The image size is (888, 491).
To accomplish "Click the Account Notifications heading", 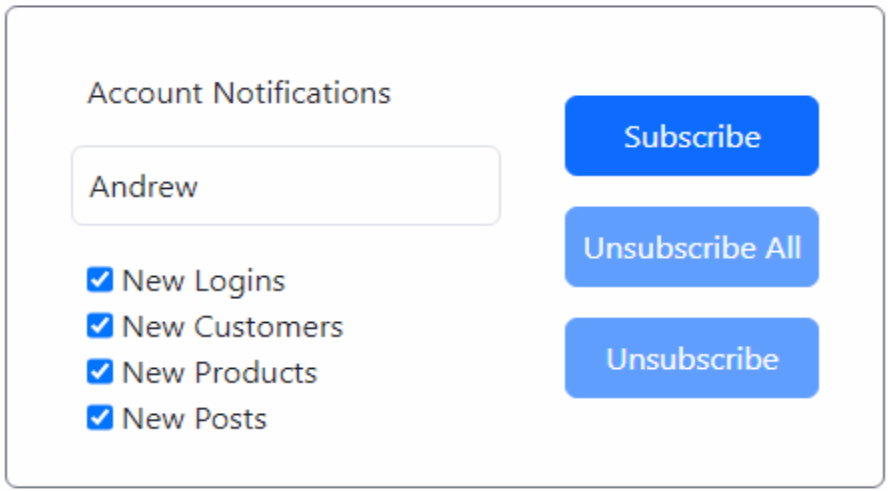I will tap(239, 93).
